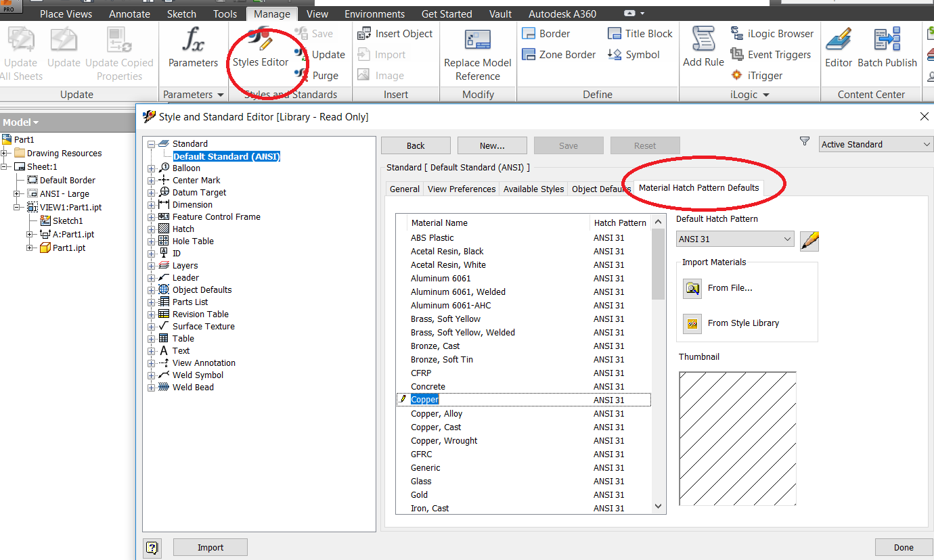Click the help question mark button
Image resolution: width=934 pixels, height=560 pixels.
(152, 547)
